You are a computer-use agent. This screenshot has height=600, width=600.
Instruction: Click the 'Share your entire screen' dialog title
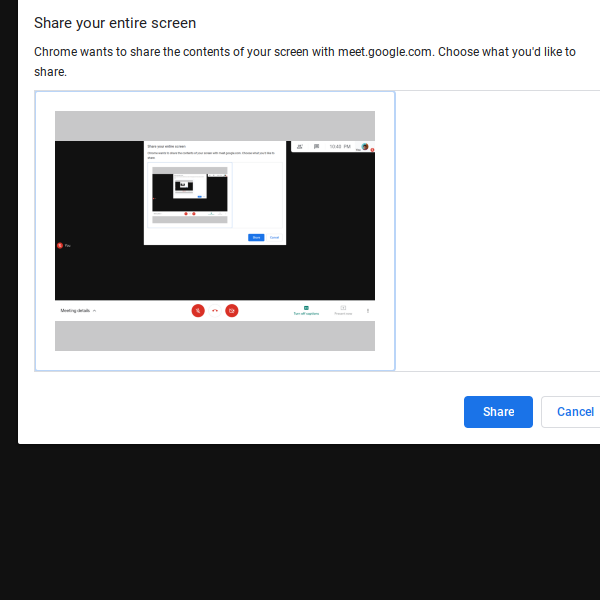click(x=115, y=23)
